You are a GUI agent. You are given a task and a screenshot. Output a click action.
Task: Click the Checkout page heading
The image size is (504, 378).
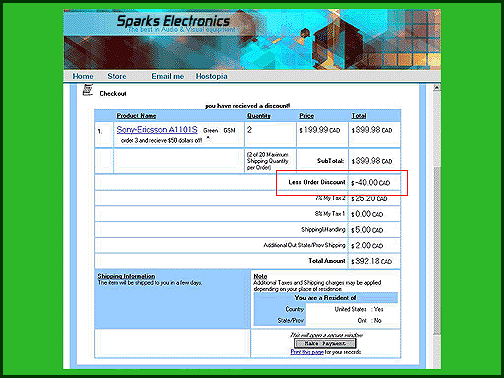113,94
